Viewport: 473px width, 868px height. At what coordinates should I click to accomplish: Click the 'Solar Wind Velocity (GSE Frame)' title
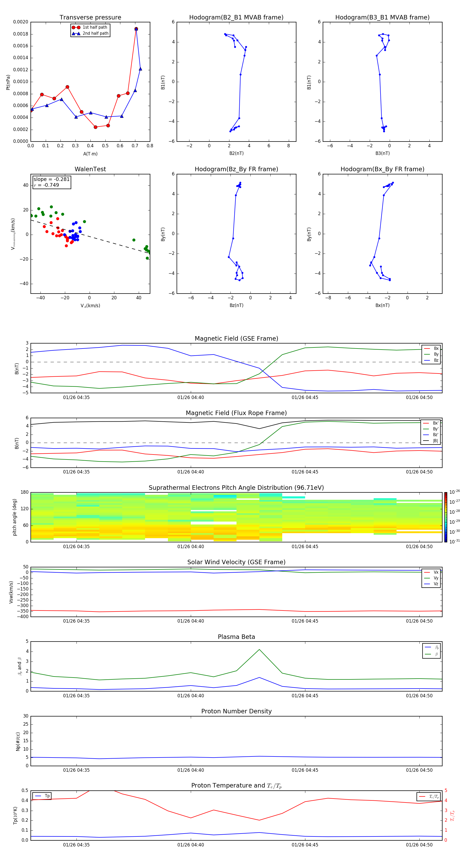click(236, 562)
